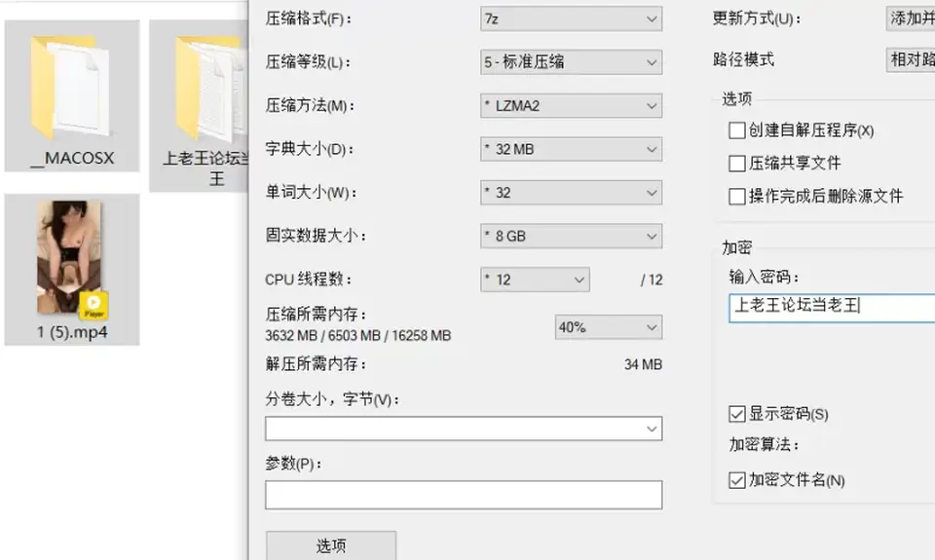935x560 pixels.
Task: Enable 创建自解压程序 checkbox
Action: [737, 131]
